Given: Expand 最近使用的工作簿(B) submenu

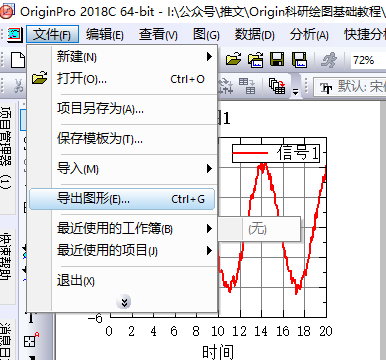Looking at the screenshot, I should (122, 229).
